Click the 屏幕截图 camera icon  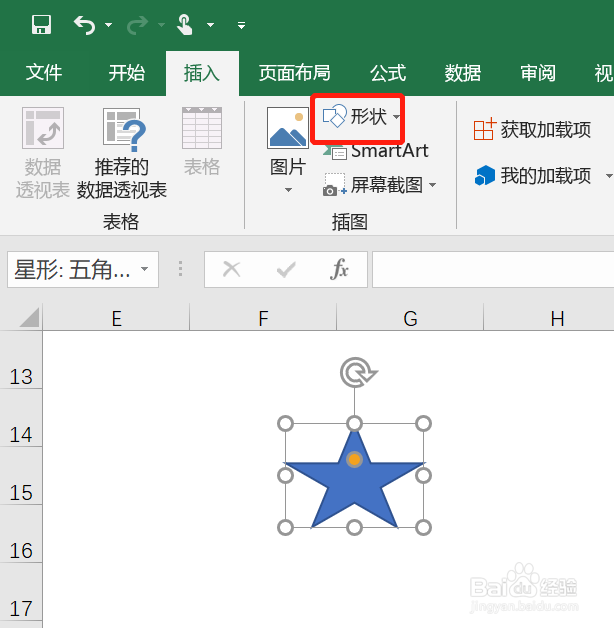334,184
